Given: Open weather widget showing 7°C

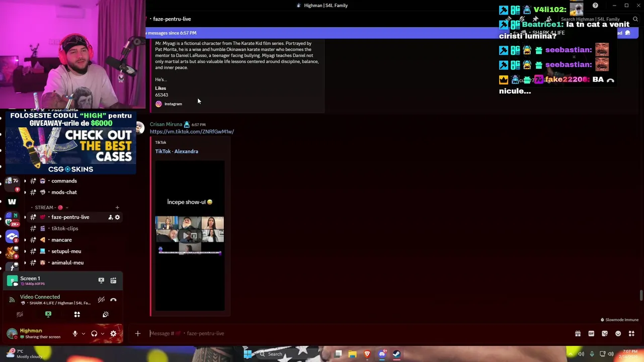Looking at the screenshot, I should click(23, 353).
